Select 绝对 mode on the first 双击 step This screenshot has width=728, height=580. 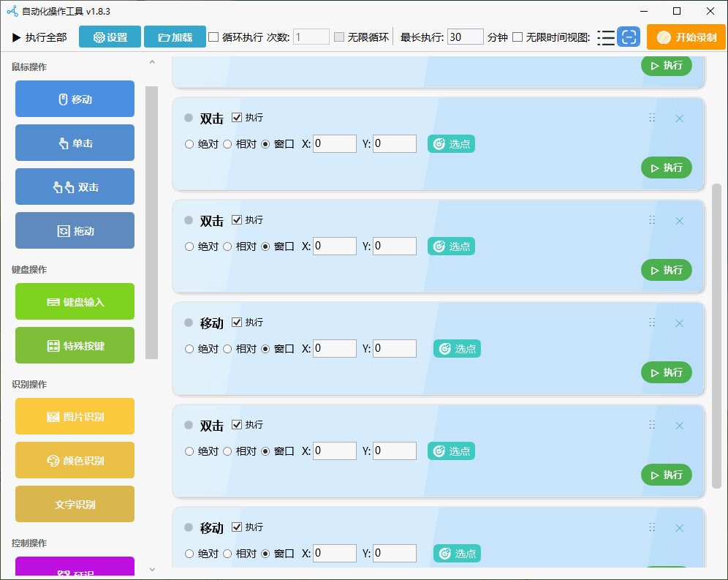click(189, 144)
